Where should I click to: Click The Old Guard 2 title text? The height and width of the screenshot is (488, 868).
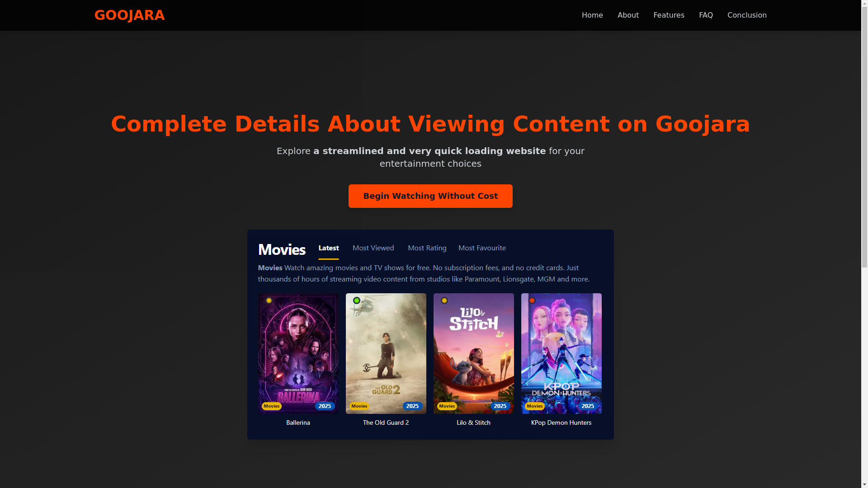(386, 423)
